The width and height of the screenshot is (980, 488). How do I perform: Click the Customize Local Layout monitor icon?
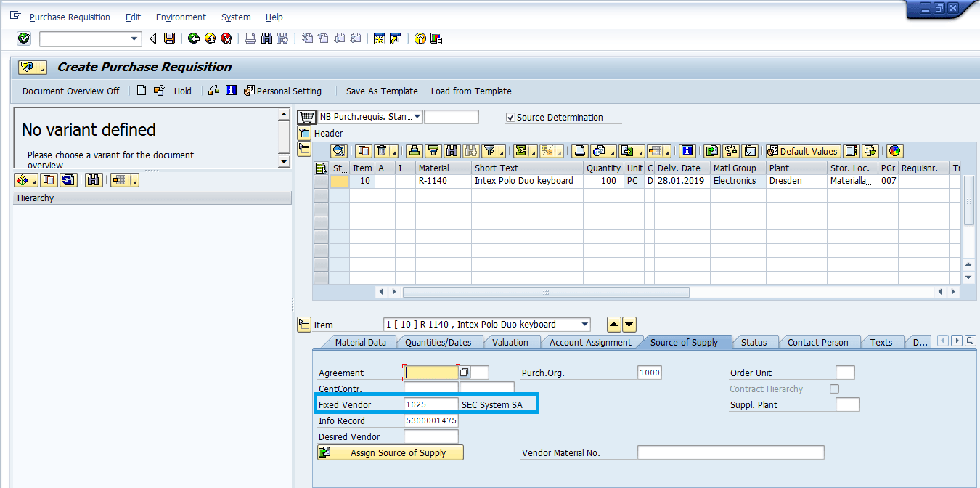click(436, 38)
